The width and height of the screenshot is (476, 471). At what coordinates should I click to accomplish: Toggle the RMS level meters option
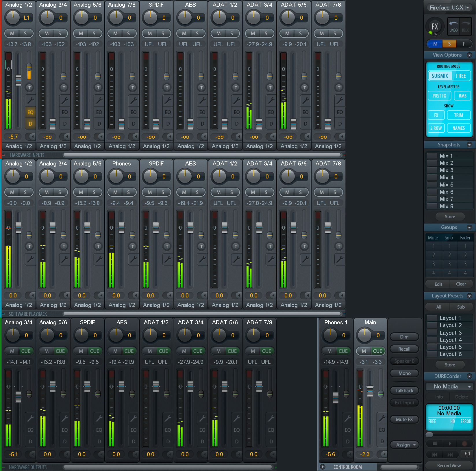tap(462, 96)
